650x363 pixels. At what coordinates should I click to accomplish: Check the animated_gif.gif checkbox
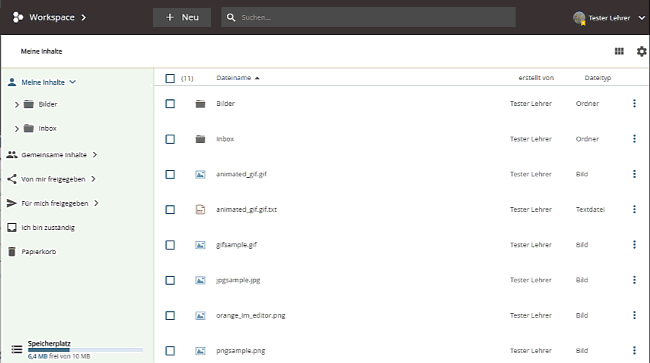click(170, 174)
